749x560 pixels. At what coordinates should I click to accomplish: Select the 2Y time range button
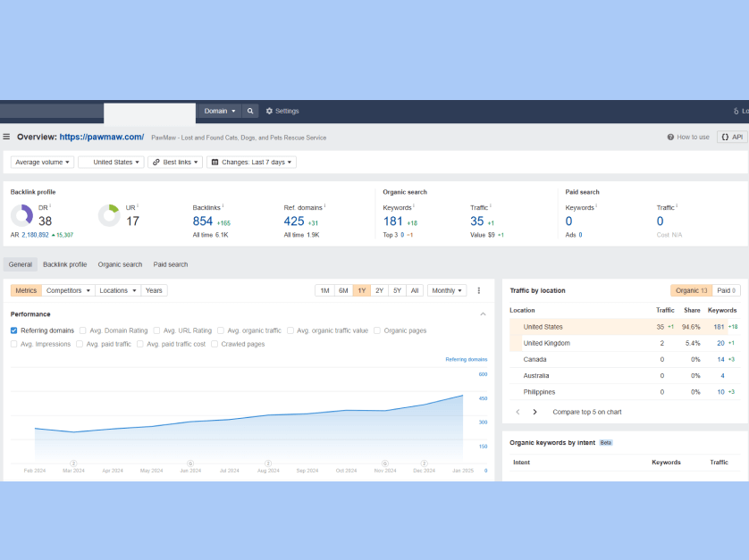[380, 290]
